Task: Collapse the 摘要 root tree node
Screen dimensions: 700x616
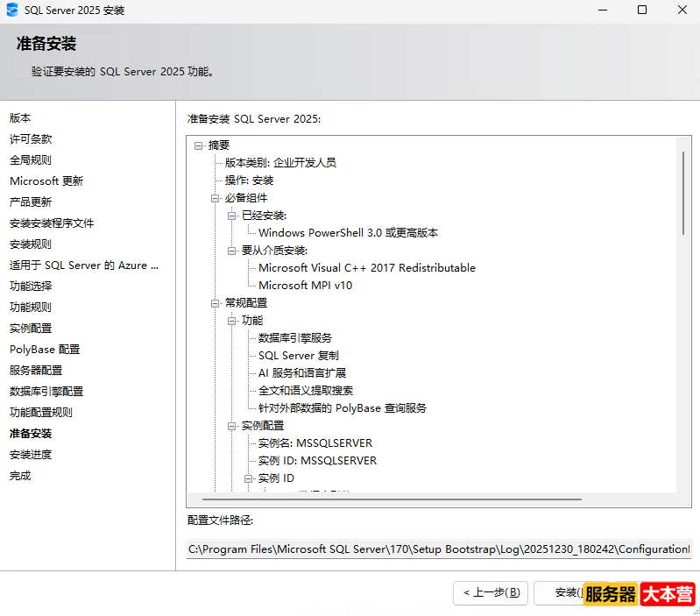Action: point(198,145)
